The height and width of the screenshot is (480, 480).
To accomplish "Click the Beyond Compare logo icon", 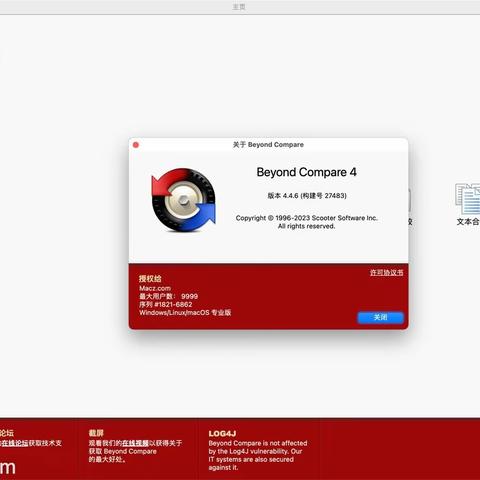I will coord(184,200).
